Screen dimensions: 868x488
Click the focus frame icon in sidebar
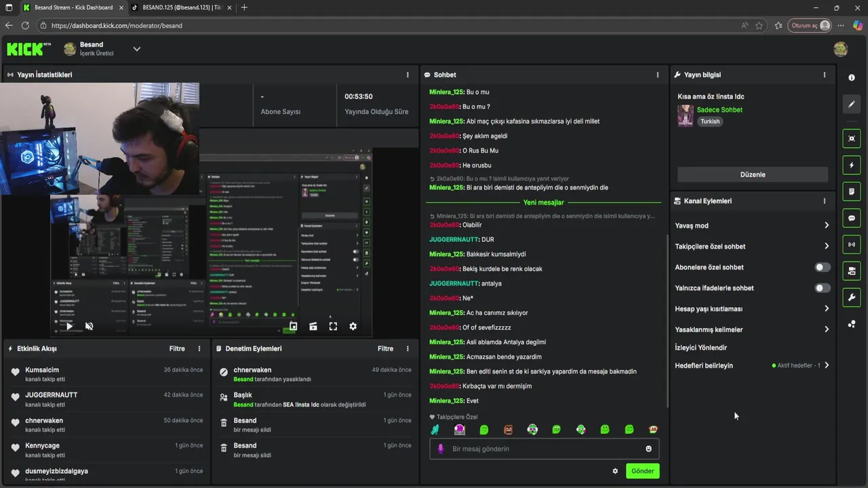[852, 138]
